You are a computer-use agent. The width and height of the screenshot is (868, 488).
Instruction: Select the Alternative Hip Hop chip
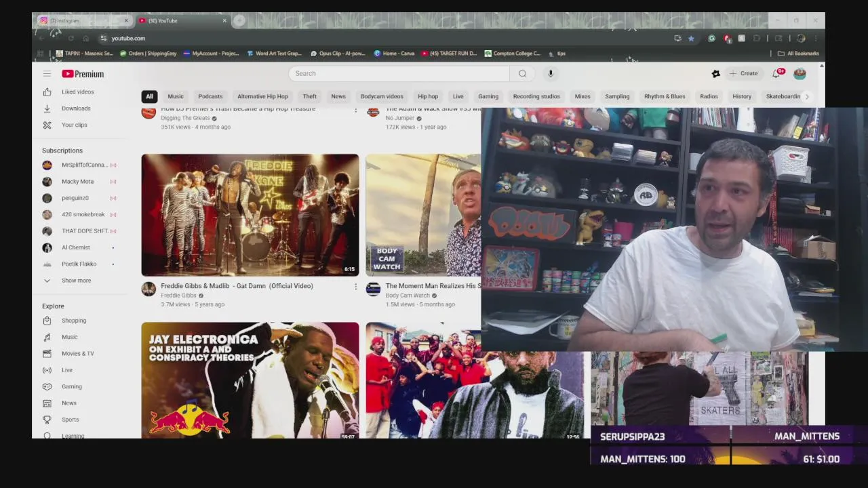(x=262, y=96)
